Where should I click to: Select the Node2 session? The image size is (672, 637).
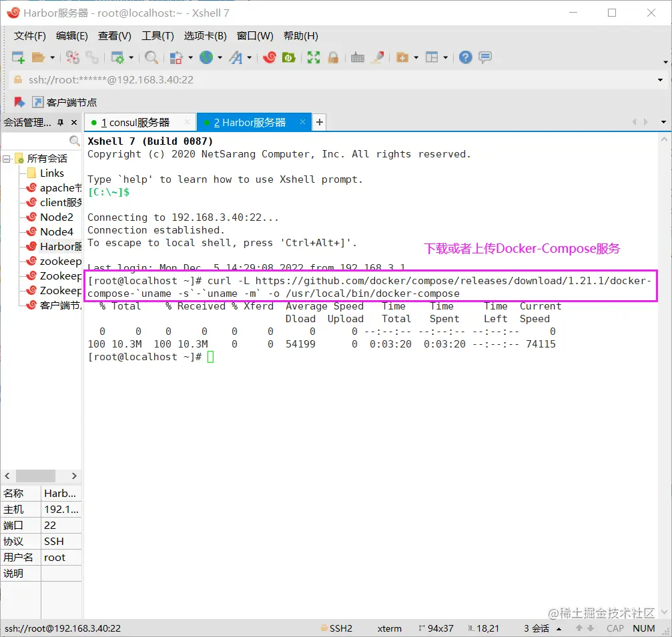49,217
